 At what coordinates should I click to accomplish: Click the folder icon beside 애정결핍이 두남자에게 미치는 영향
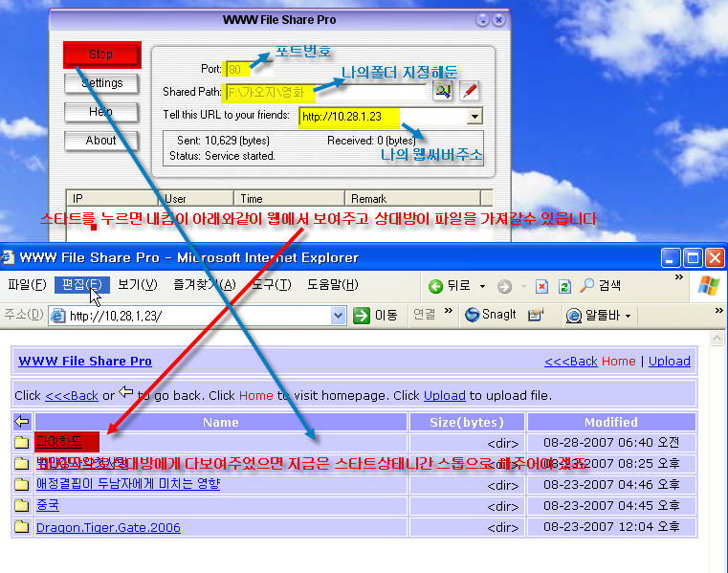click(21, 484)
